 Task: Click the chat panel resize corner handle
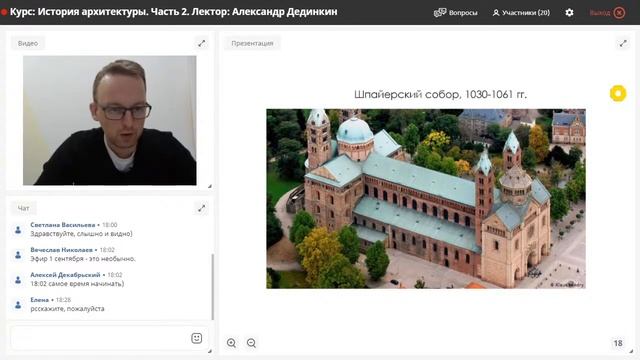[209, 351]
